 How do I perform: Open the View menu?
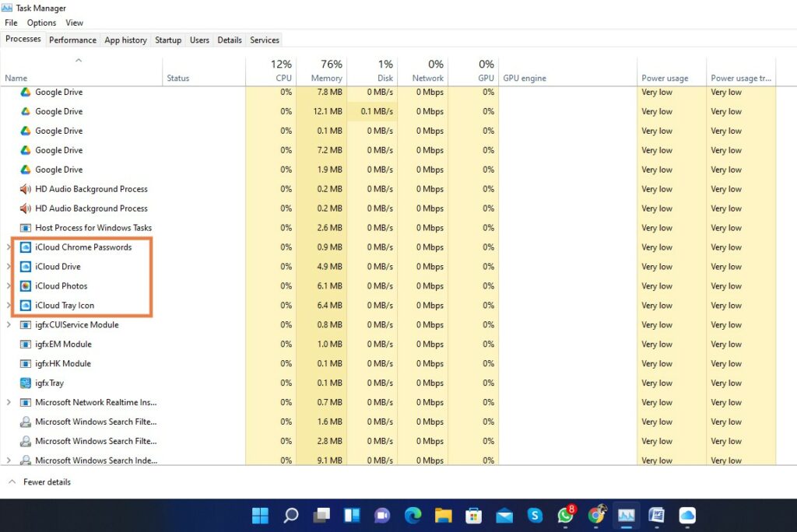(x=74, y=23)
